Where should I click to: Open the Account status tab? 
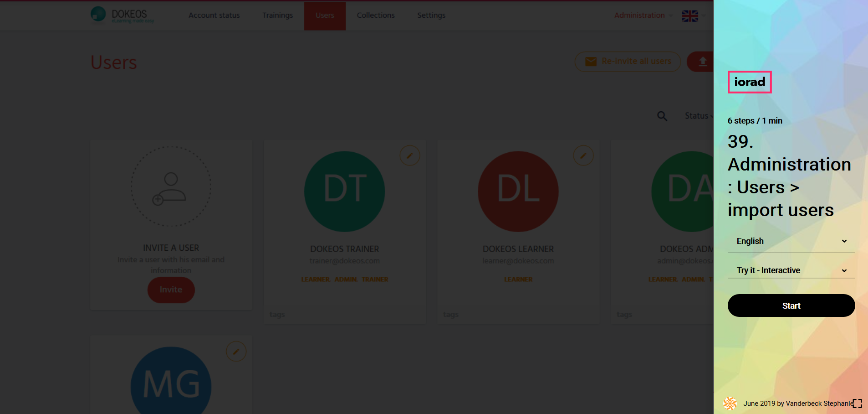click(214, 16)
